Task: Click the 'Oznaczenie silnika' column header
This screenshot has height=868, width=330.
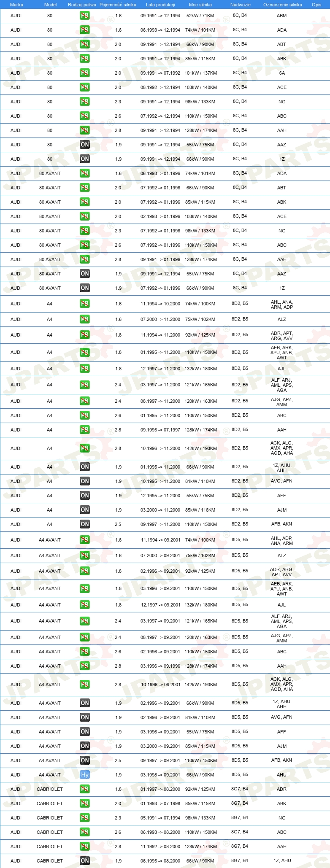Action: coord(283,5)
